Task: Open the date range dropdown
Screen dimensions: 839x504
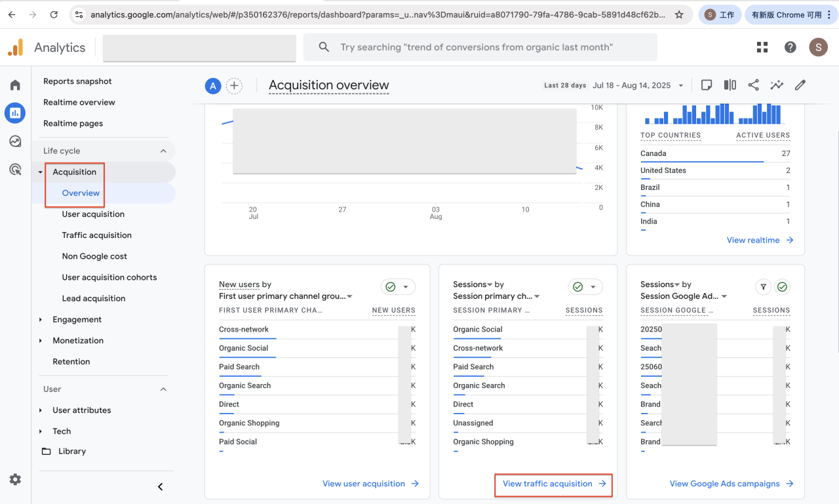Action: tap(637, 85)
